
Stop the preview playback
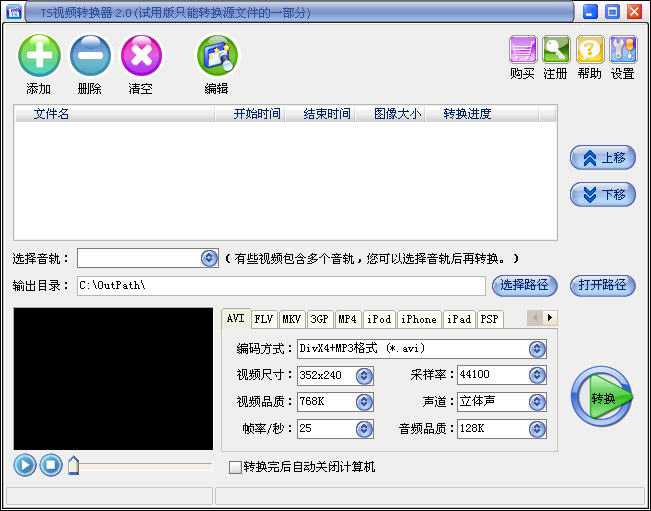click(51, 465)
